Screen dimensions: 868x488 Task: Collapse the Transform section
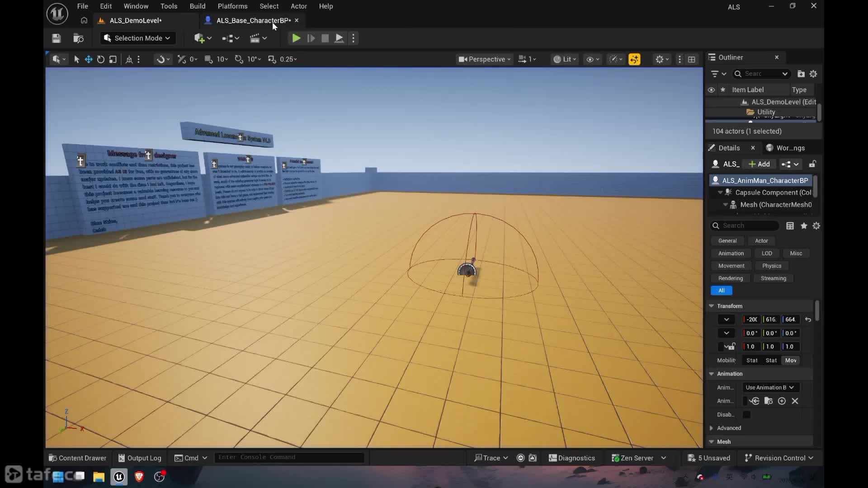(x=712, y=306)
